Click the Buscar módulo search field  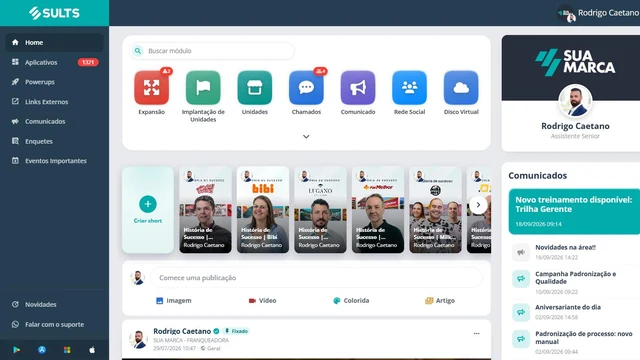212,51
